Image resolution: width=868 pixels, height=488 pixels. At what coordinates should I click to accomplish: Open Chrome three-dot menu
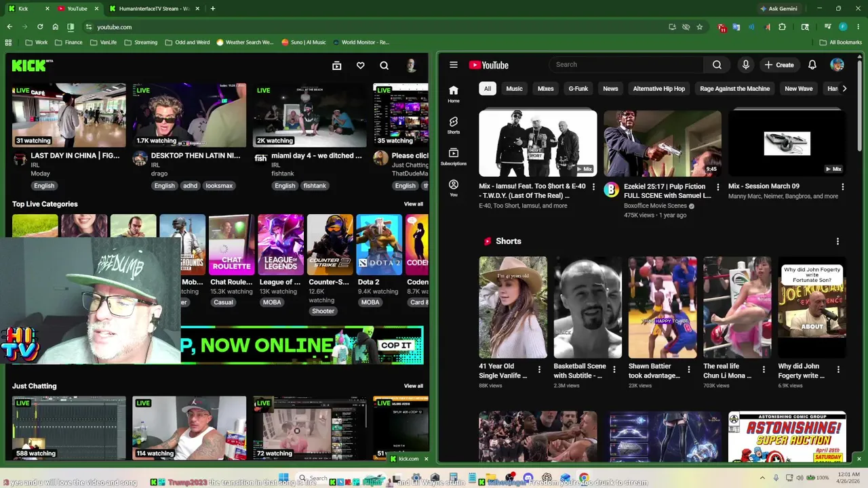pos(858,27)
